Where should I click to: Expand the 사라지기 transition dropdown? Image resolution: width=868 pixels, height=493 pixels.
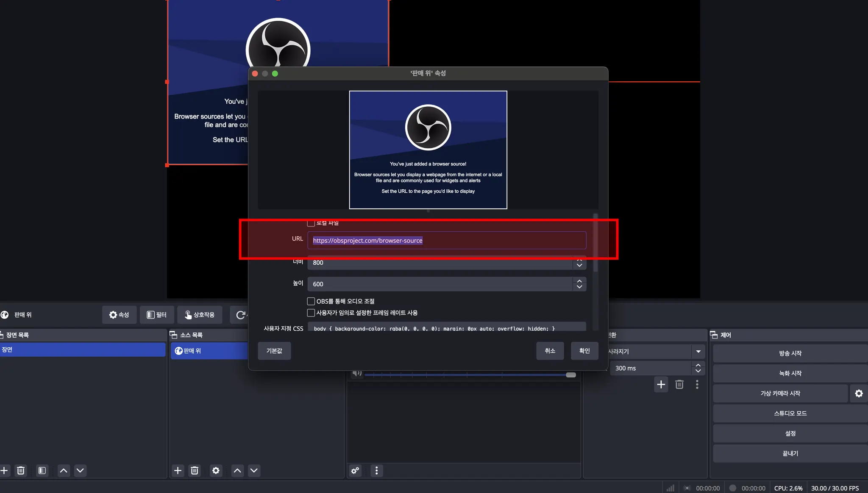click(x=698, y=352)
